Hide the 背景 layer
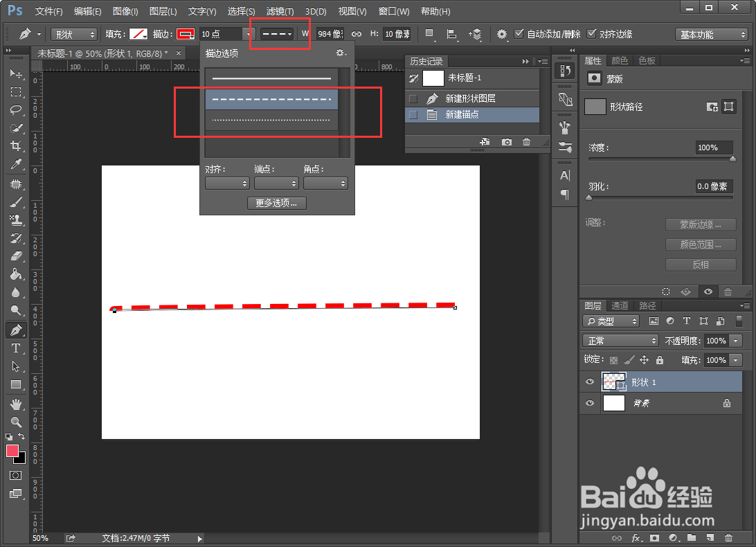Screen dimensions: 756x547 [x=590, y=403]
